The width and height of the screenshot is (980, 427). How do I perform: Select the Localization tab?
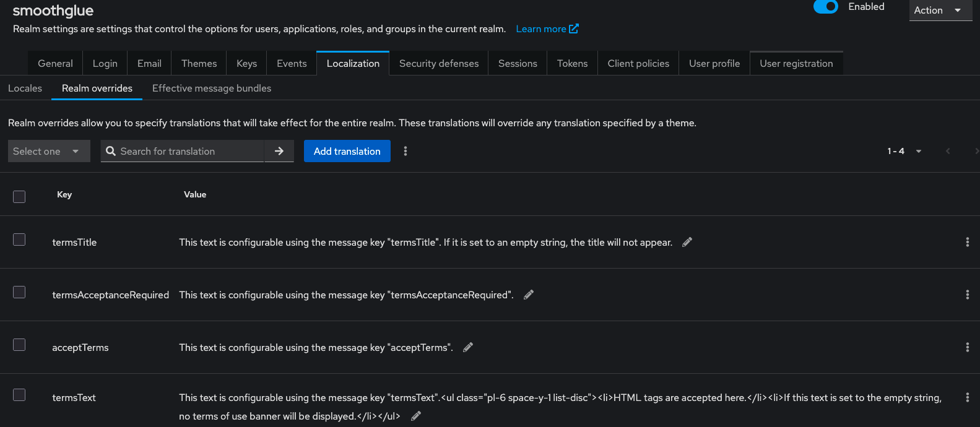(x=353, y=63)
